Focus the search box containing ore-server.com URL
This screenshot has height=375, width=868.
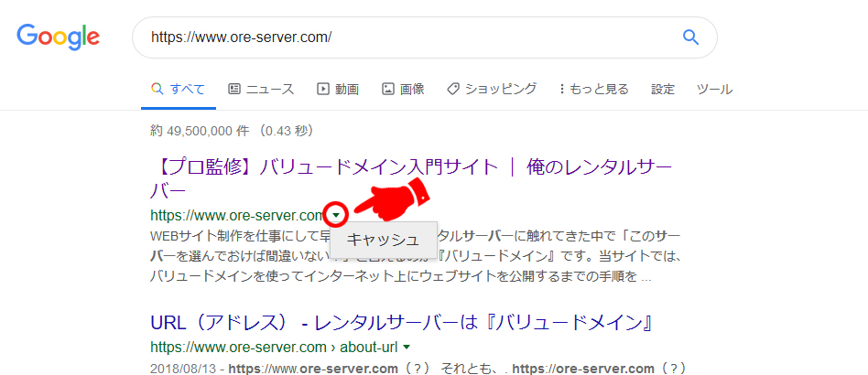pos(403,37)
